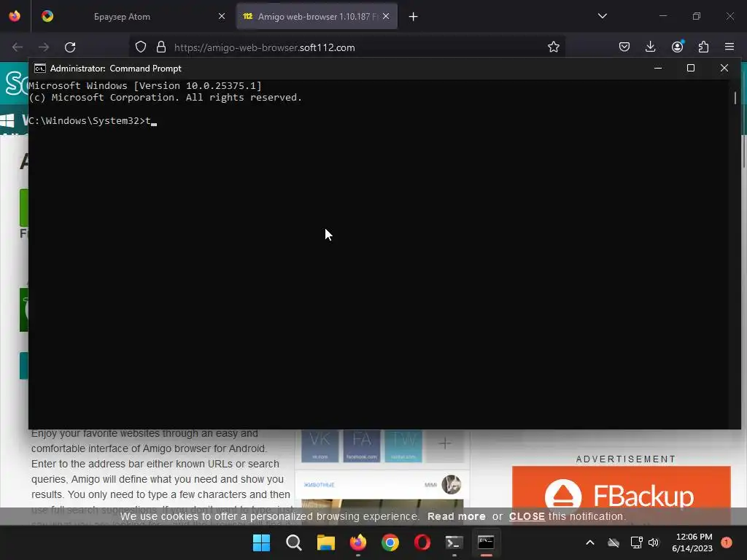Open Save to Pocket icon
Image resolution: width=747 pixels, height=560 pixels.
[624, 47]
